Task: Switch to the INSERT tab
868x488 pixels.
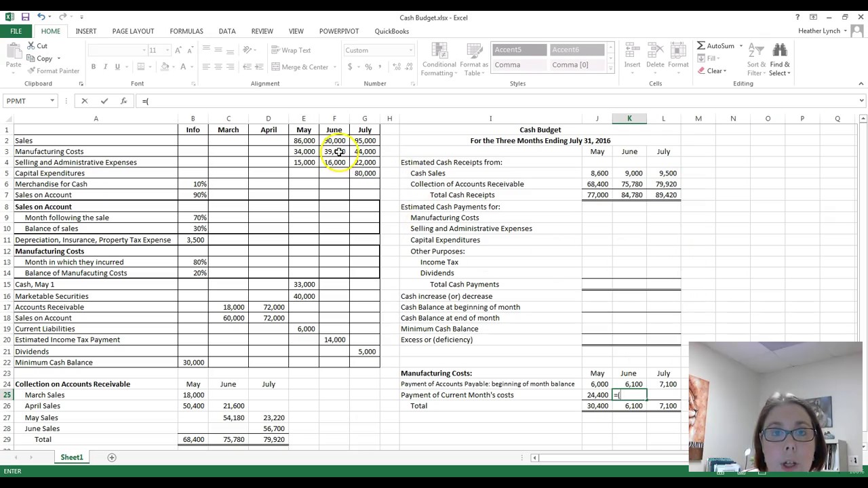Action: tap(85, 31)
